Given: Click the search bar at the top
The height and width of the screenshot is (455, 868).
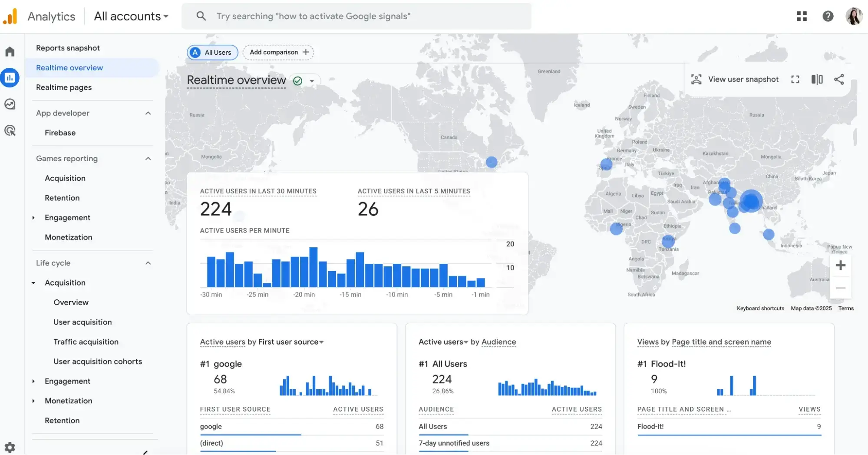Looking at the screenshot, I should point(356,16).
